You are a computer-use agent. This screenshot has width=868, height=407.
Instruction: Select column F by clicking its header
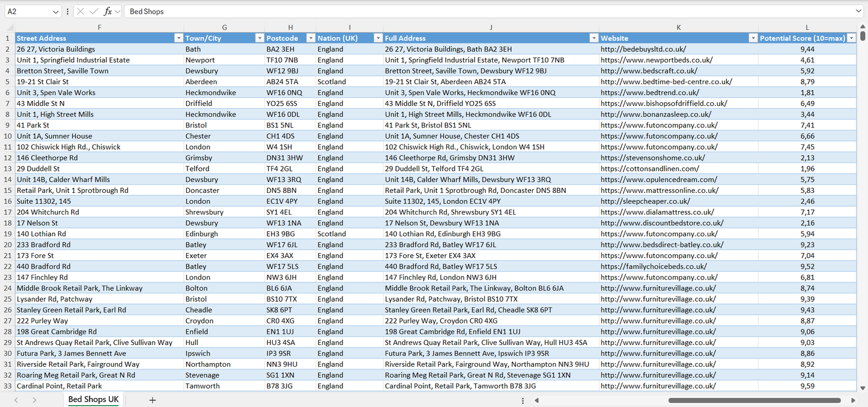99,27
